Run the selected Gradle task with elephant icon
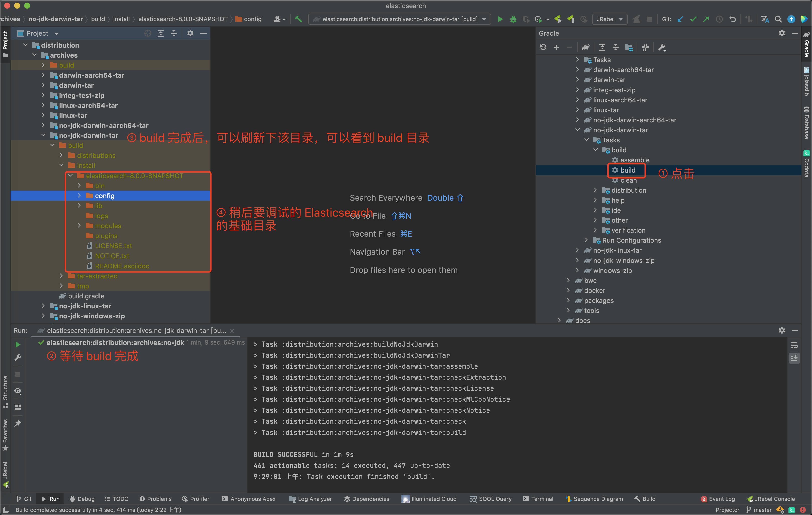812x515 pixels. click(586, 47)
